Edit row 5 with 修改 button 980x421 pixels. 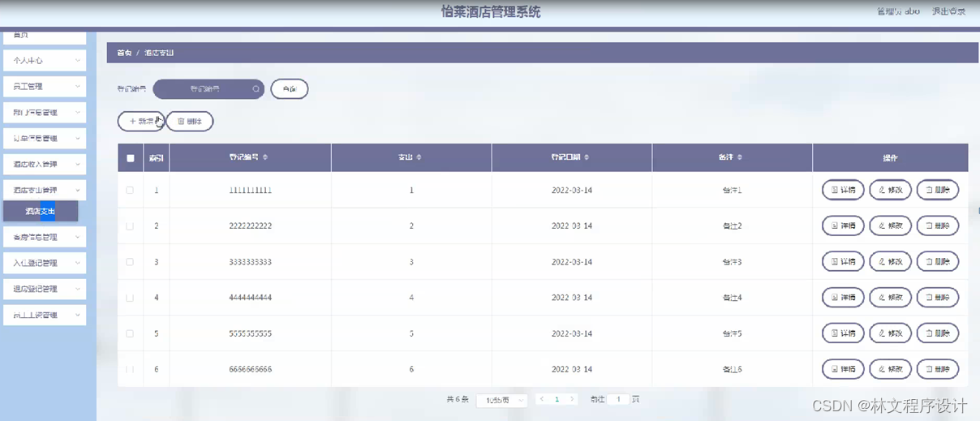pos(890,333)
